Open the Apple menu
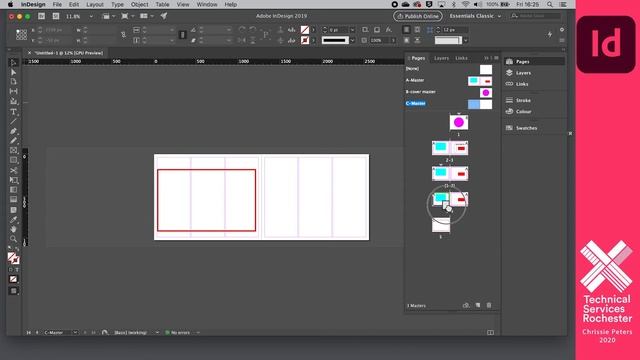The height and width of the screenshot is (360, 640). [11, 4]
